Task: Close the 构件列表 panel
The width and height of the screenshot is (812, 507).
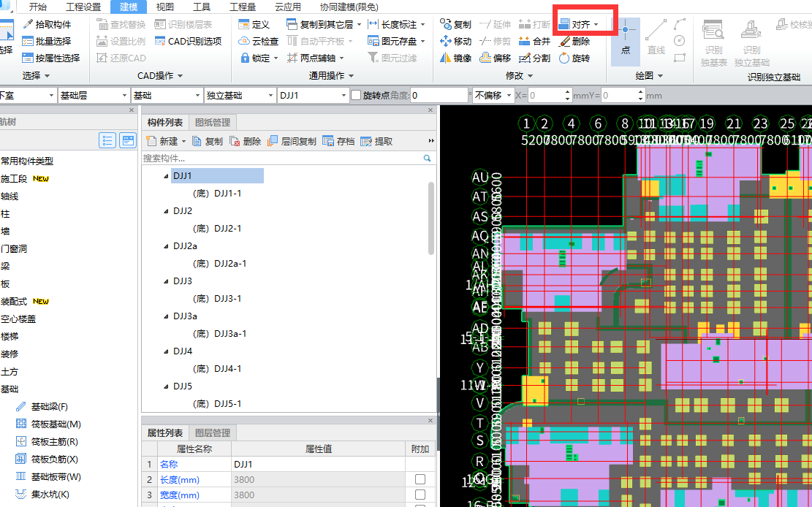Action: pyautogui.click(x=430, y=110)
